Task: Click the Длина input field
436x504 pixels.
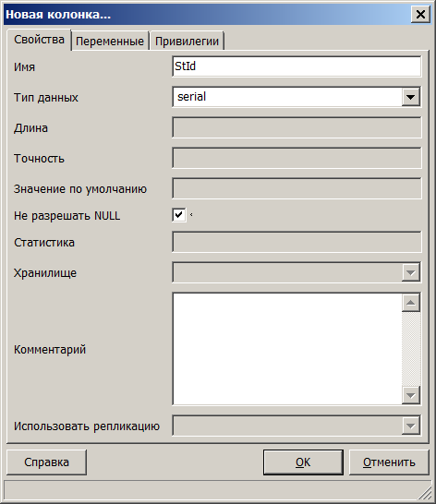Action: pos(297,127)
